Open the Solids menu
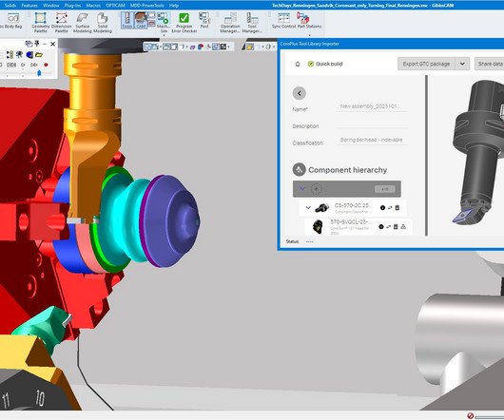This screenshot has height=420, width=504. [10, 5]
